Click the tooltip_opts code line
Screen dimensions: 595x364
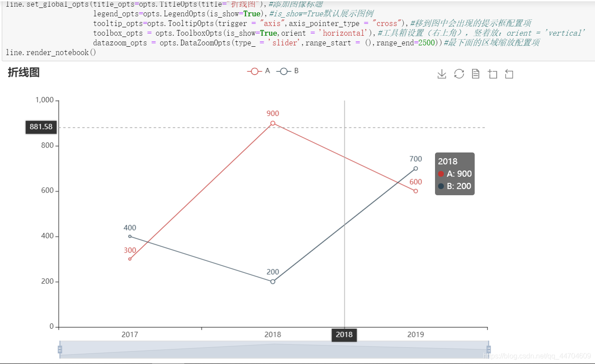tap(312, 23)
